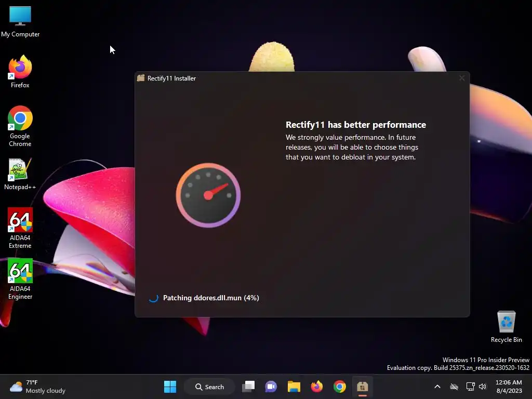Click the 'We strongly value performance' paragraph
Image resolution: width=532 pixels, height=399 pixels.
click(x=352, y=147)
